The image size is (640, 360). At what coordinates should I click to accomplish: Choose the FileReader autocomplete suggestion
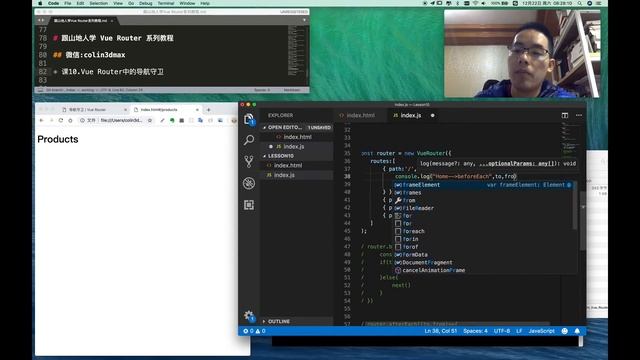[483, 208]
